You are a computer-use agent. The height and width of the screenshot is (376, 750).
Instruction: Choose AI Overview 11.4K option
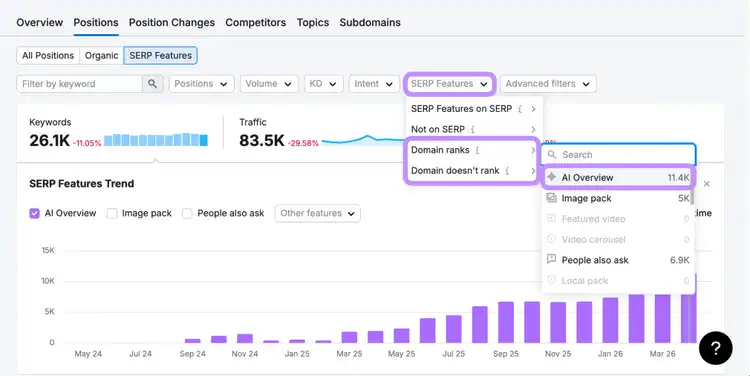tap(618, 177)
